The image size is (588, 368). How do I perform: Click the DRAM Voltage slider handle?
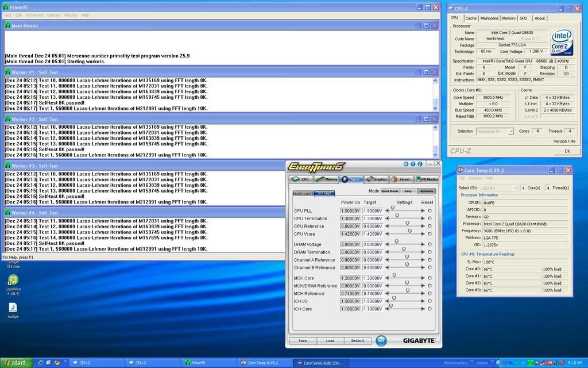coord(396,241)
